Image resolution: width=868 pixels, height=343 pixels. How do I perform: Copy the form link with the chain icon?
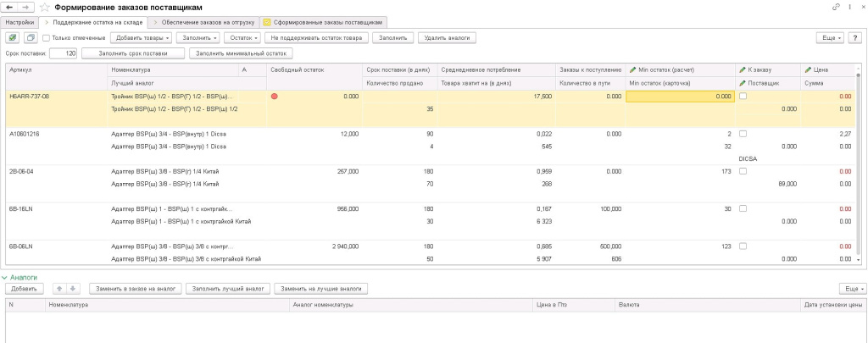click(x=837, y=7)
